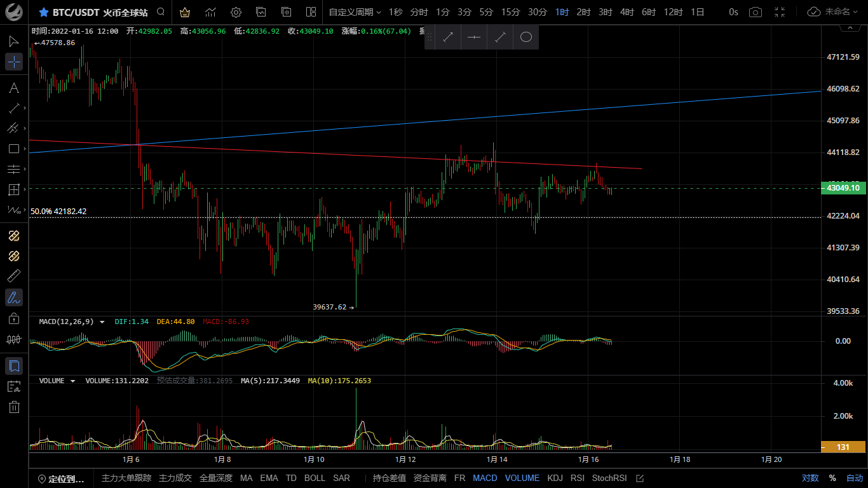Switch to the 15分 timeframe

click(x=510, y=12)
